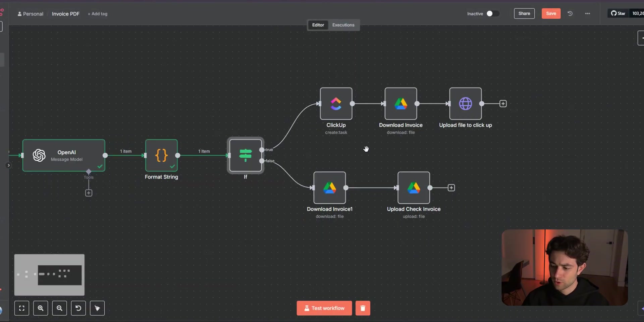Click the Download Invoice output connector

(417, 104)
